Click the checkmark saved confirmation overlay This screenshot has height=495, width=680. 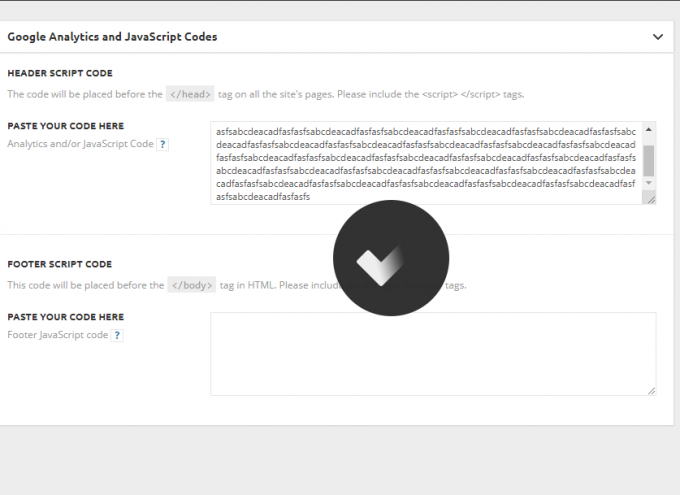click(x=391, y=258)
